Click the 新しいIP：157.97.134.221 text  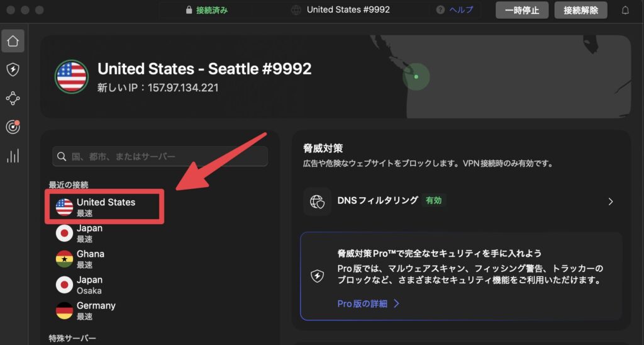[158, 88]
